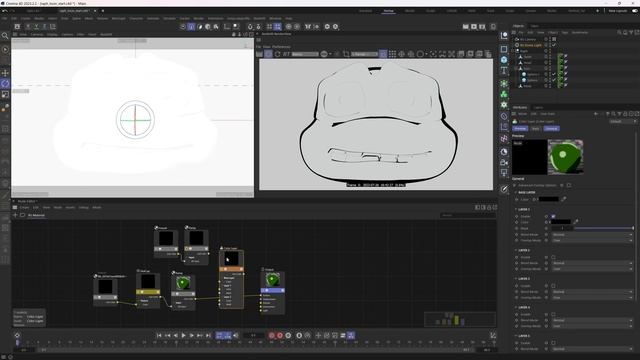Image resolution: width=640 pixels, height=360 pixels.
Task: Toggle Advanced Overlap Options checkbox
Action: click(569, 185)
